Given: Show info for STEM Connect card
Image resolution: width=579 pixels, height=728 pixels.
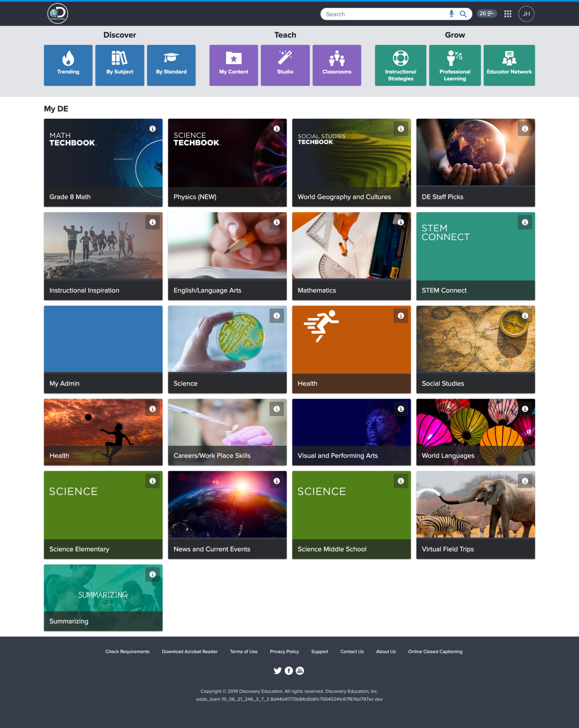Looking at the screenshot, I should point(525,222).
